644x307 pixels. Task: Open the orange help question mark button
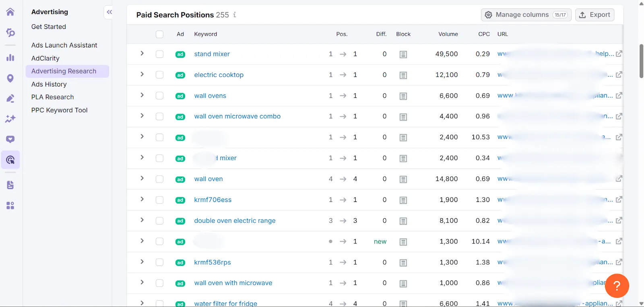point(617,286)
